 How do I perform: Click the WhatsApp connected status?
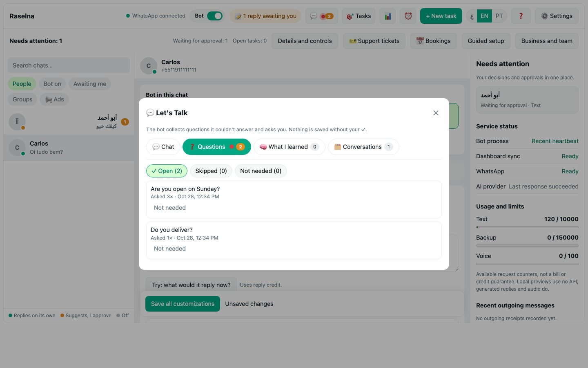point(156,16)
